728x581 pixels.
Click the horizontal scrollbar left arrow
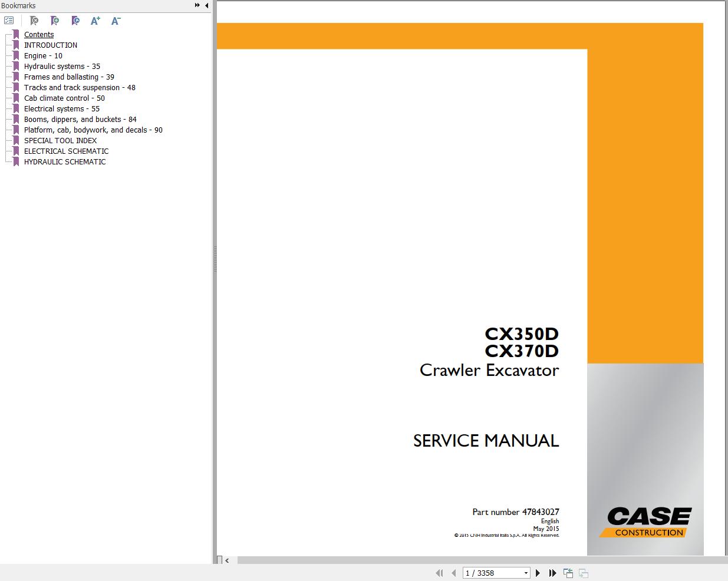(x=227, y=560)
